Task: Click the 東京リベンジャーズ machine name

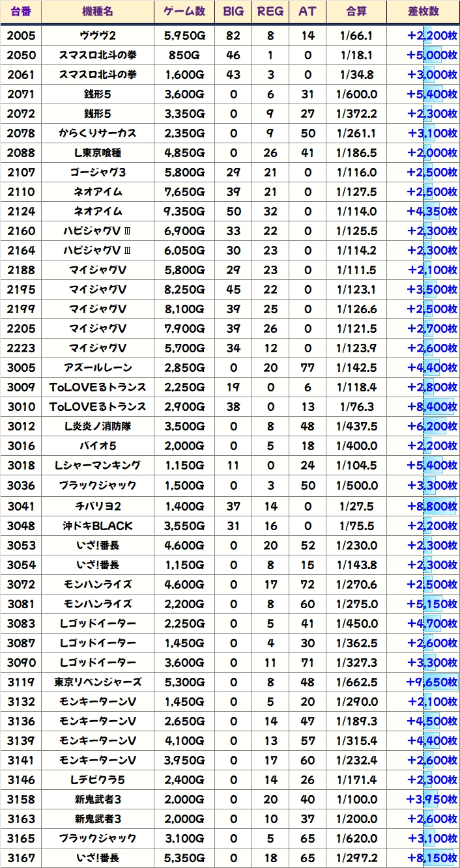Action: tap(97, 682)
